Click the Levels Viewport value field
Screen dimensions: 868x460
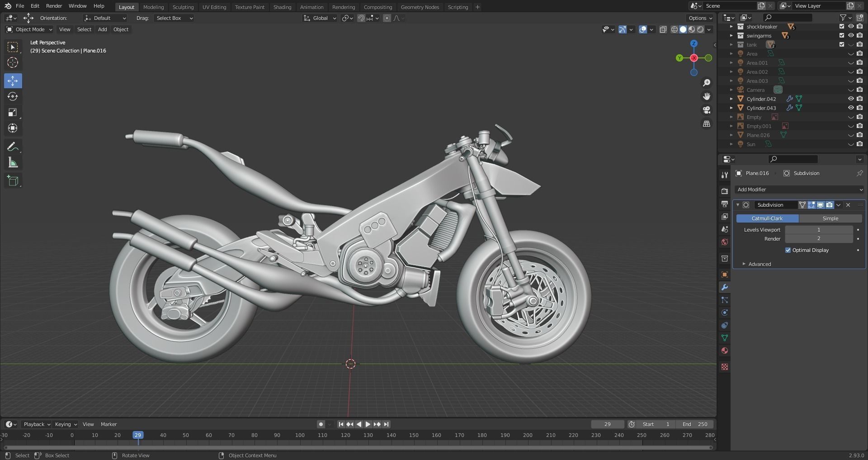click(x=819, y=230)
